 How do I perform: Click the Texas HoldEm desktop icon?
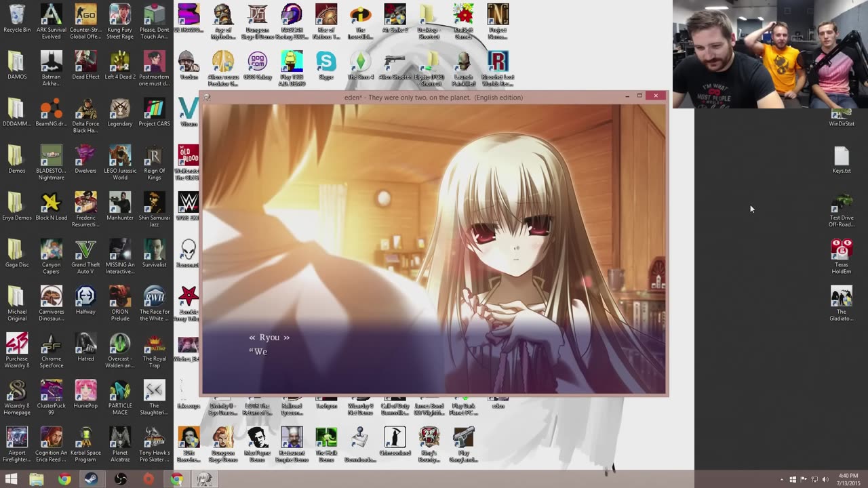pyautogui.click(x=842, y=256)
